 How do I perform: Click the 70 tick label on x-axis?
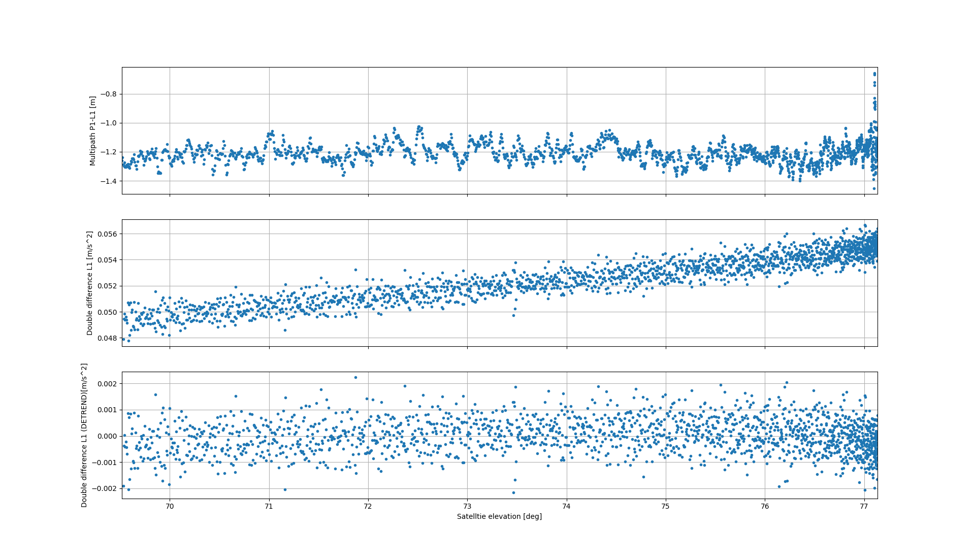169,506
